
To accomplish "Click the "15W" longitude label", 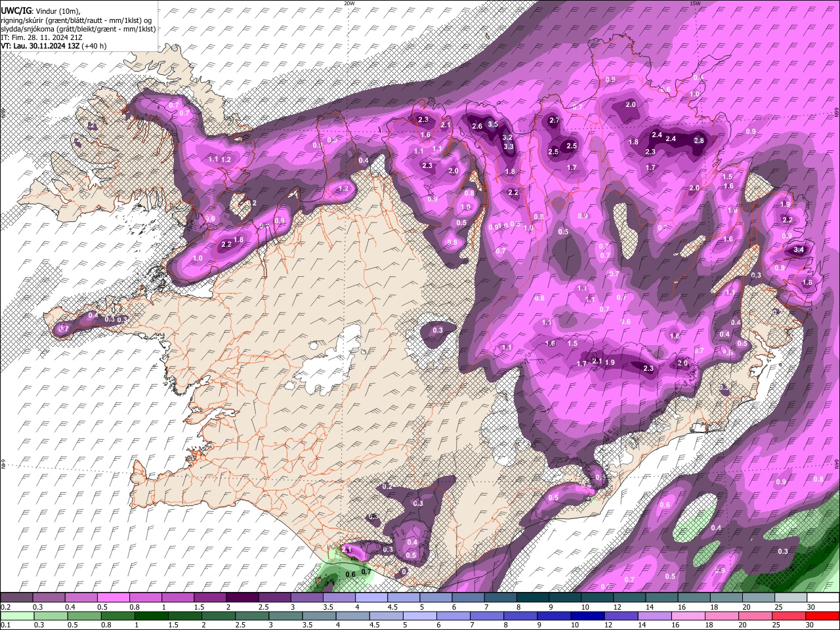I will point(695,3).
